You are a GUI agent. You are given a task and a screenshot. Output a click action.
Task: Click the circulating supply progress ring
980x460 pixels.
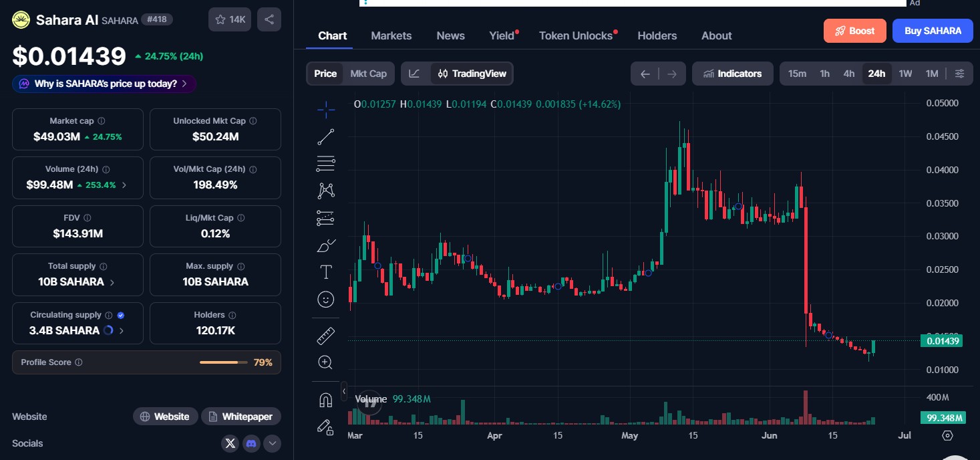(x=108, y=330)
